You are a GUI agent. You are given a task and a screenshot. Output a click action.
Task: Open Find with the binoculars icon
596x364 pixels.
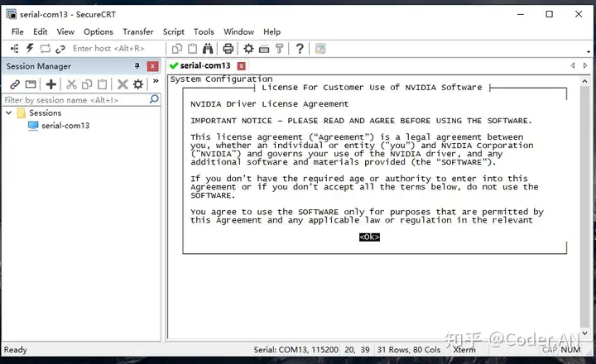(x=208, y=49)
